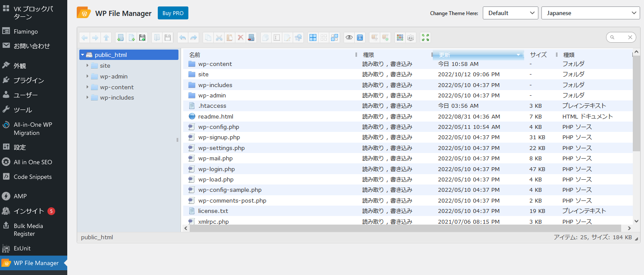Viewport: 644px width, 275px height.
Task: Invert the selection with toolbar icon
Action: point(335,37)
